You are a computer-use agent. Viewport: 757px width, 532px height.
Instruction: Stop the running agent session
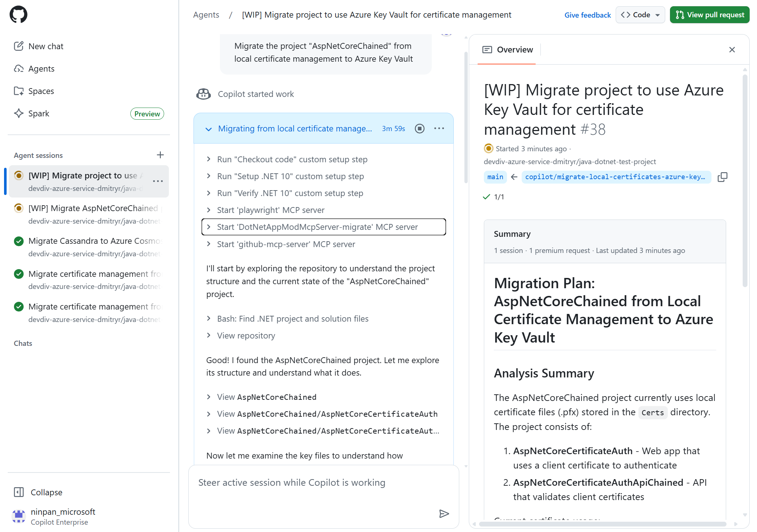tap(420, 129)
